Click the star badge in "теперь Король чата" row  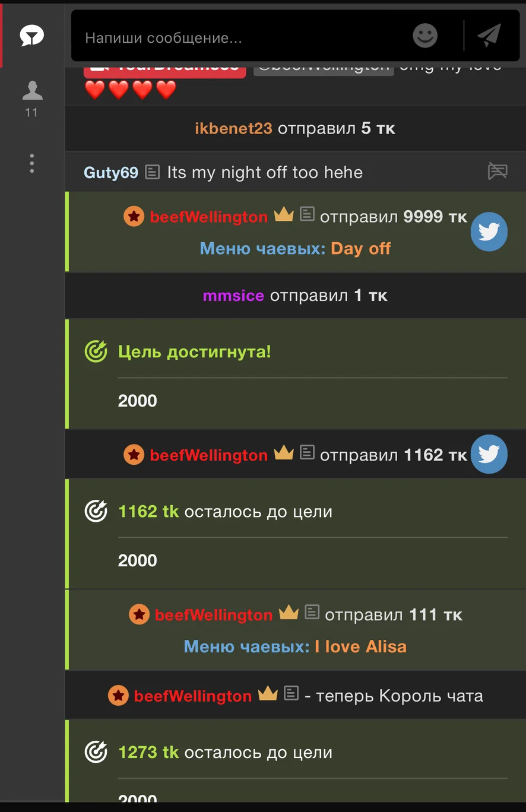tap(118, 696)
